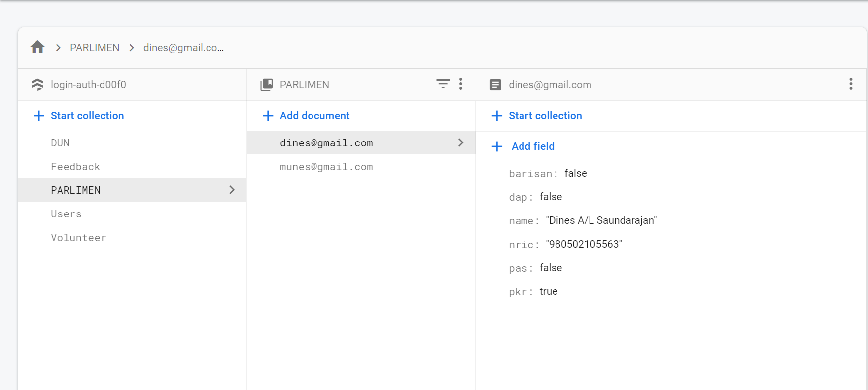Select the DUN collection

click(132, 143)
